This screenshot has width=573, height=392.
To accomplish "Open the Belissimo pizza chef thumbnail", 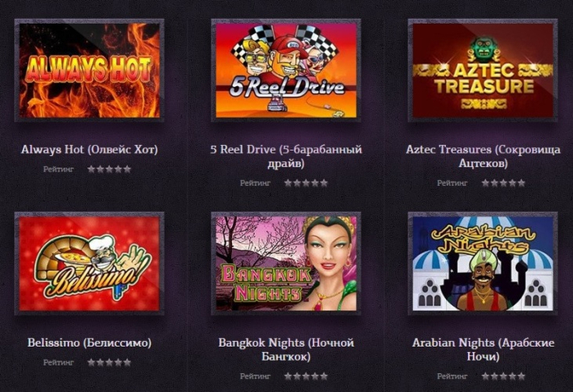I will coord(89,263).
